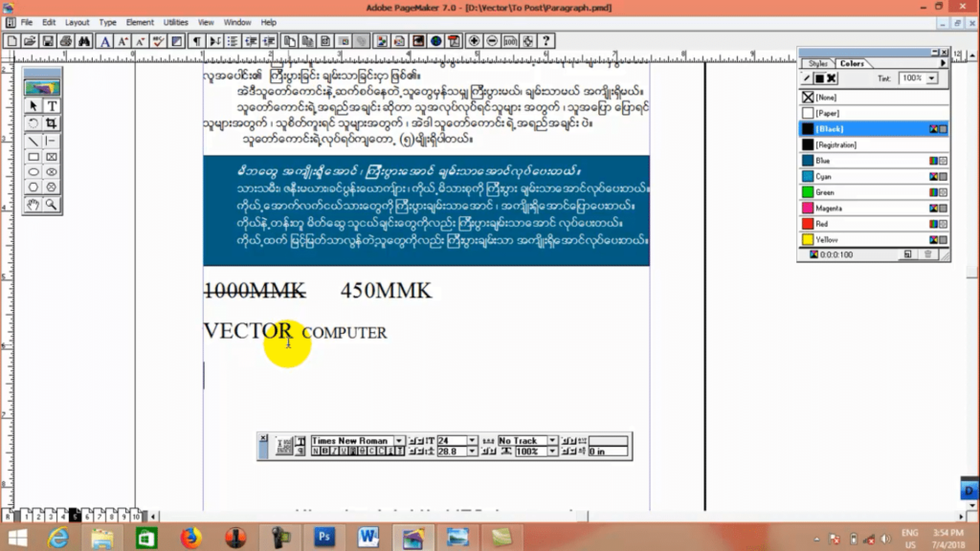The height and width of the screenshot is (551, 980).
Task: Select the Ellipse tool in toolbox
Action: coord(33,172)
